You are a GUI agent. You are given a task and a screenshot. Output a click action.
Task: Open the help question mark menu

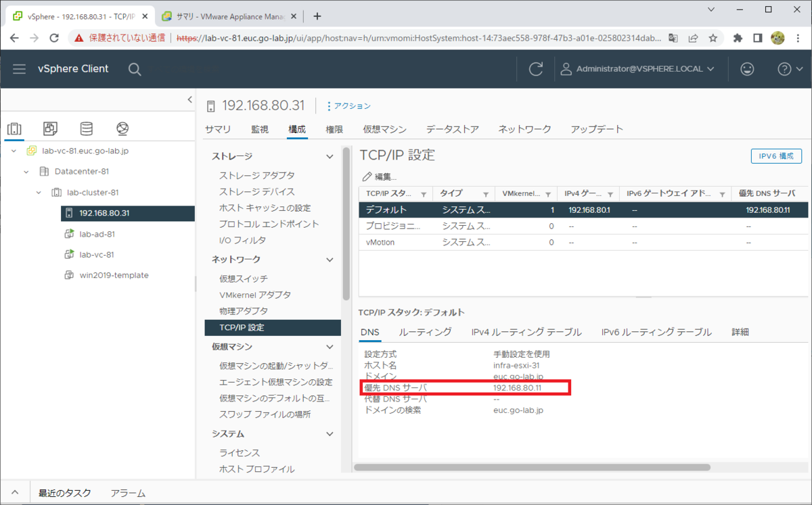pos(790,69)
